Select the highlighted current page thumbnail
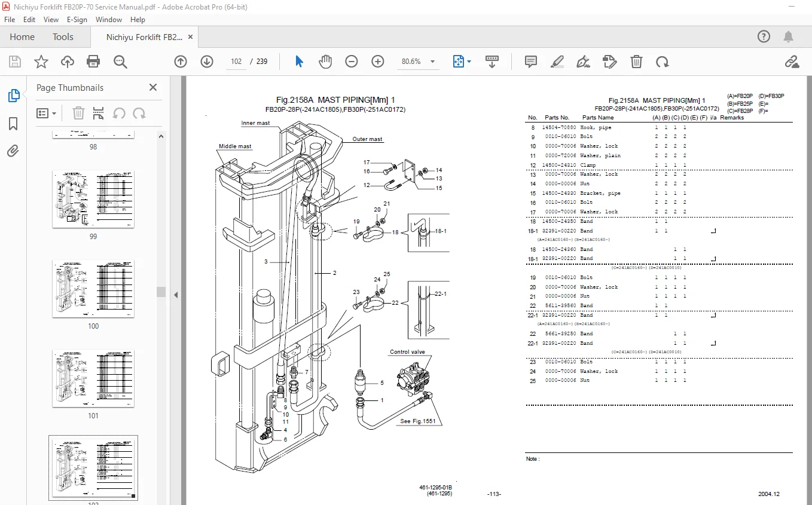This screenshot has height=505, width=812. 93,469
